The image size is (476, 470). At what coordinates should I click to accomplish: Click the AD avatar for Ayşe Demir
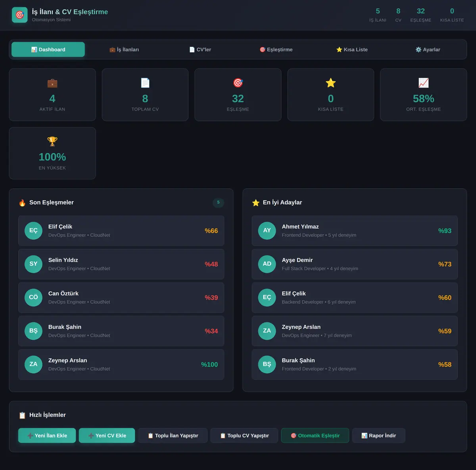[267, 264]
